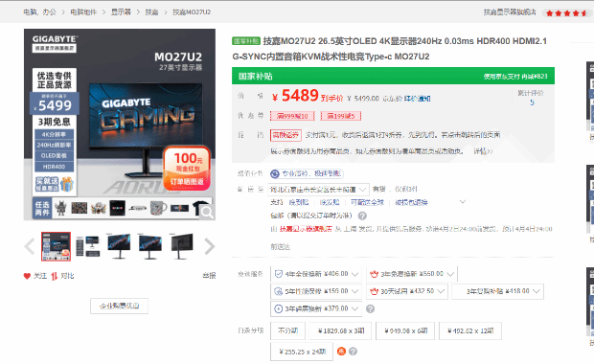594x364 pixels.
Task: Open 电脑组件 breadcrumb category
Action: [x=83, y=12]
